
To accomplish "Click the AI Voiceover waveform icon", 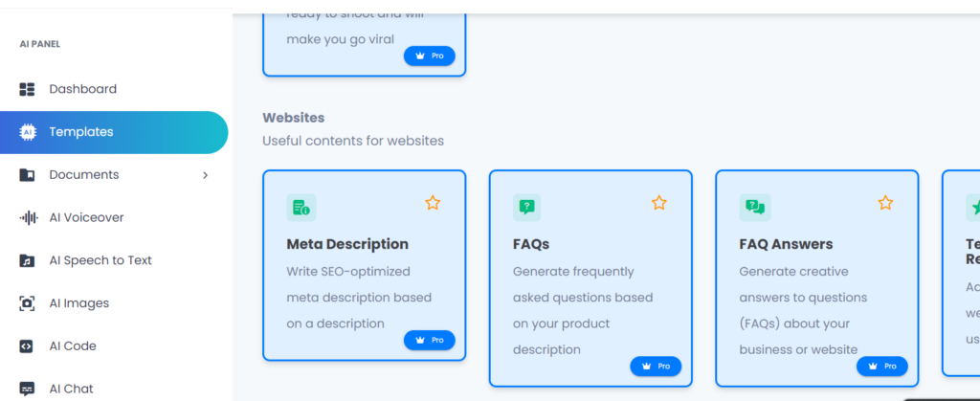I will pyautogui.click(x=29, y=217).
